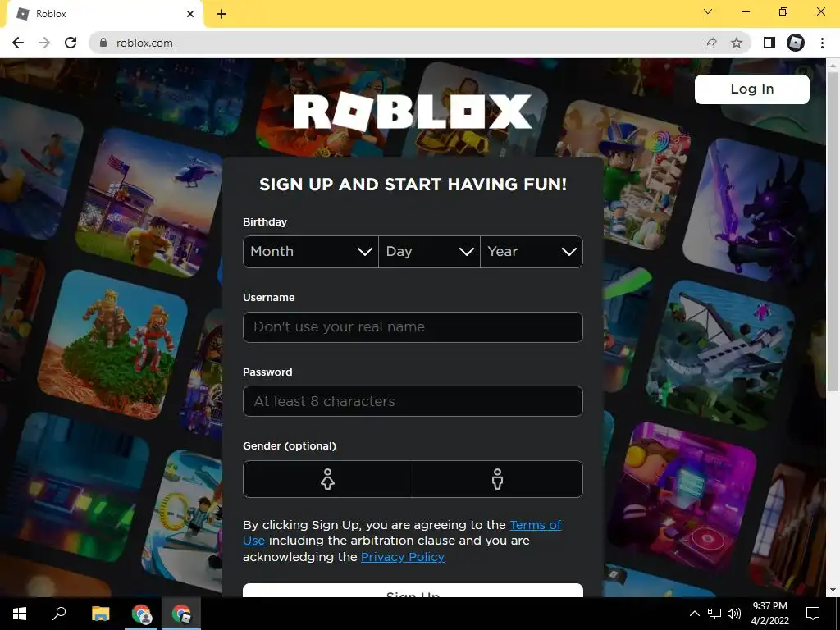
Task: Click the green bush characters thumbnail
Action: (112, 345)
